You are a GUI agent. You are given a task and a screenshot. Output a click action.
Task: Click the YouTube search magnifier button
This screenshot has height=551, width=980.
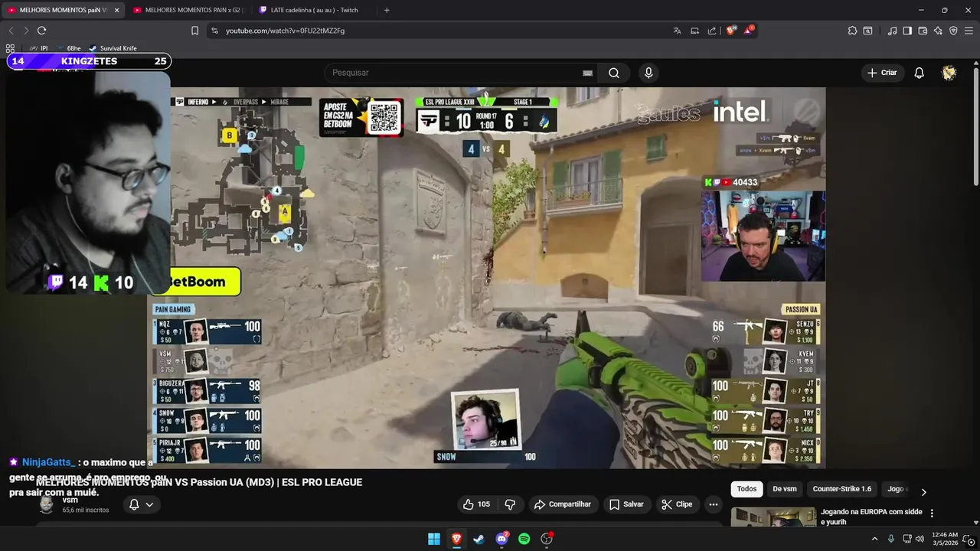[x=614, y=73]
